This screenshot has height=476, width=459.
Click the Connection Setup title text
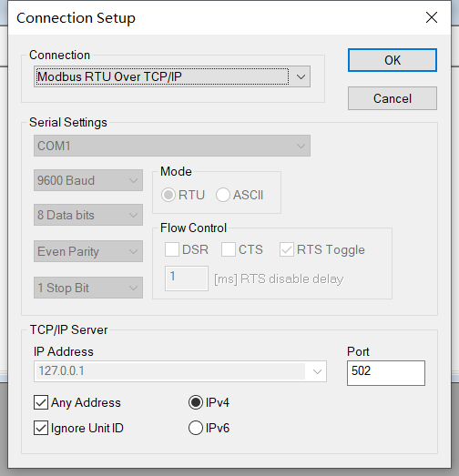(x=76, y=18)
